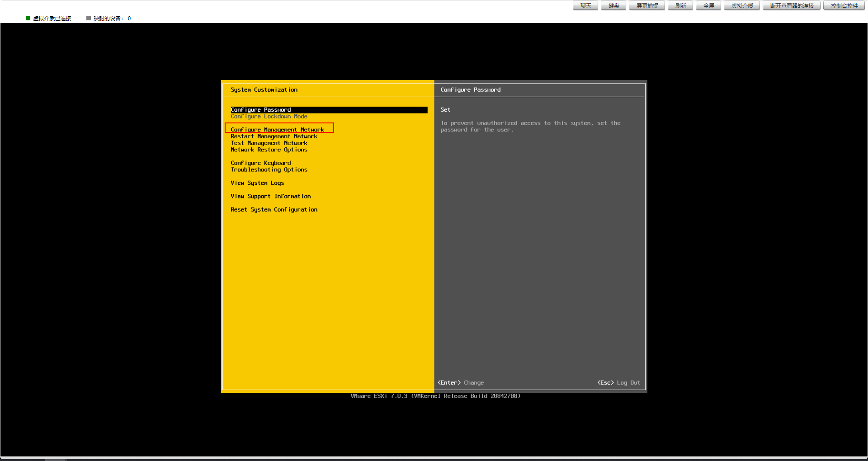
Task: Open Network Restore Options
Action: click(269, 150)
